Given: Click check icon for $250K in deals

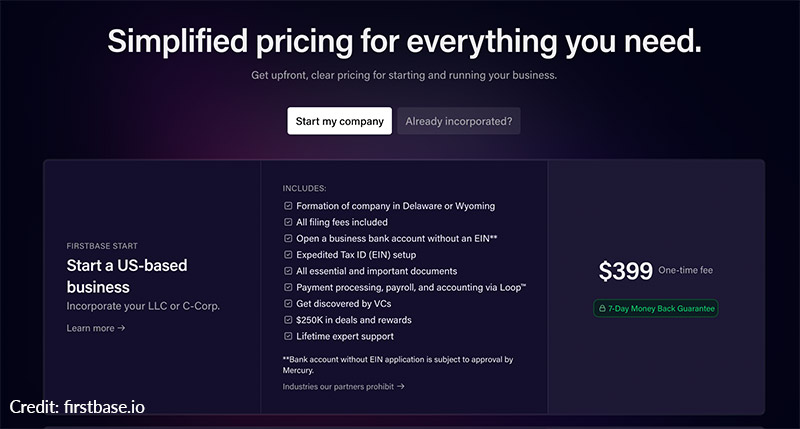Looking at the screenshot, I should point(288,320).
